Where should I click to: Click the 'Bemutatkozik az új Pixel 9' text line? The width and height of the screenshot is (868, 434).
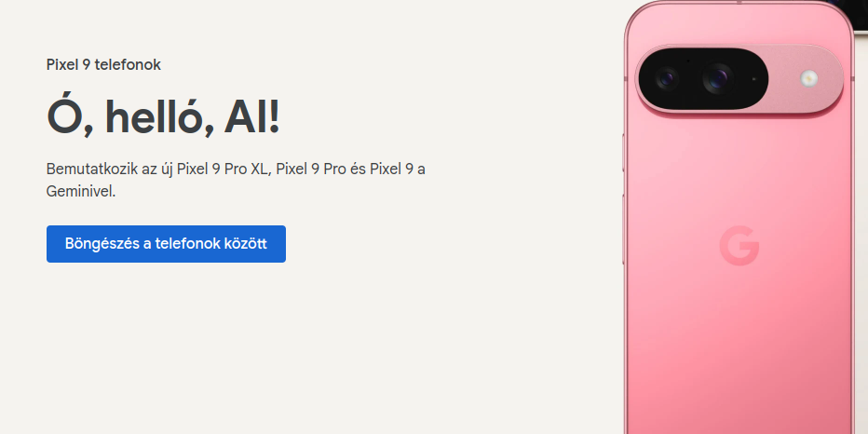click(x=236, y=169)
